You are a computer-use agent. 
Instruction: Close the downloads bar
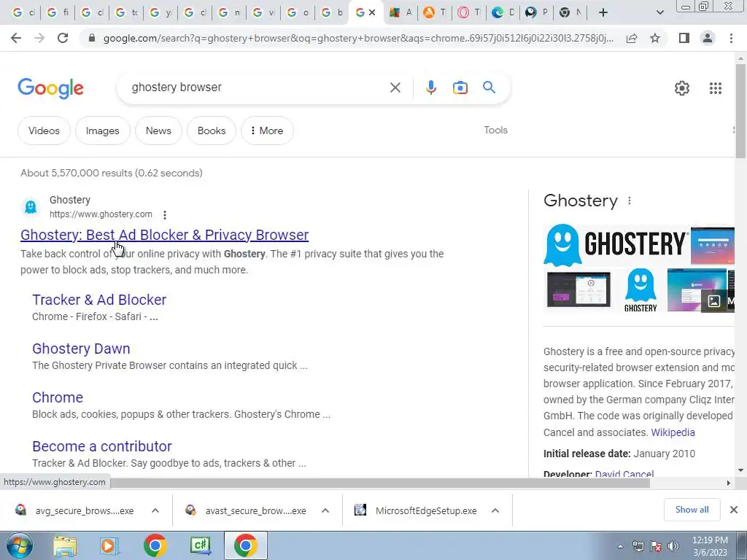pos(734,510)
